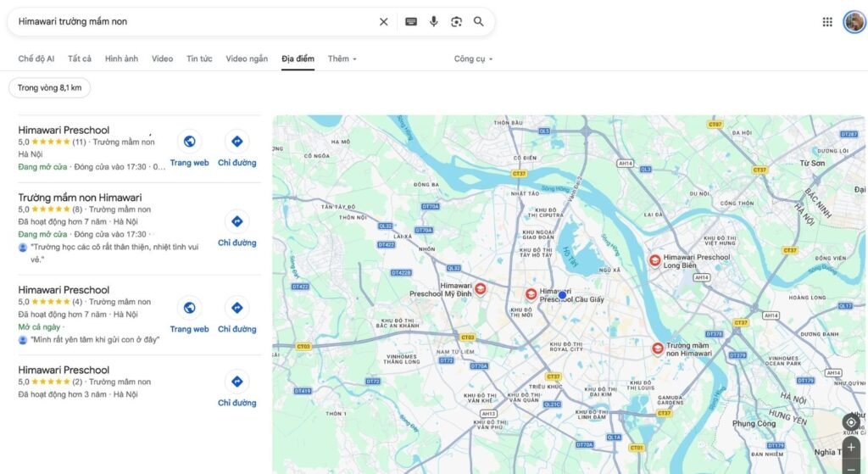Image resolution: width=868 pixels, height=474 pixels.
Task: Zoom in on the map
Action: tap(851, 448)
